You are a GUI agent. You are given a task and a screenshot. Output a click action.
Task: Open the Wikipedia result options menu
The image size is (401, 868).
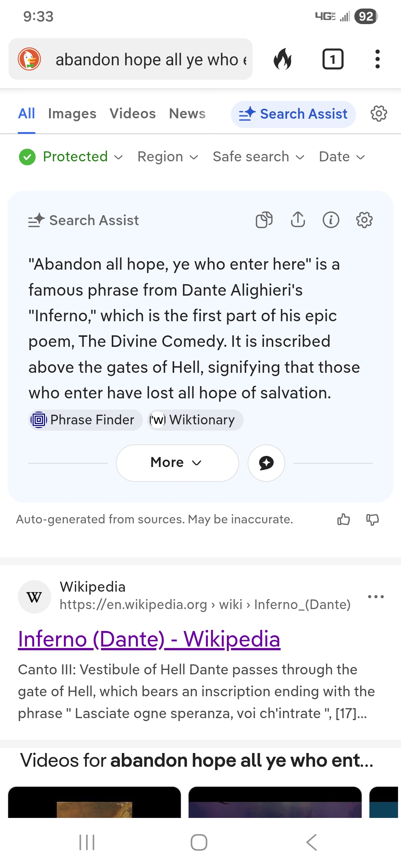tap(376, 596)
